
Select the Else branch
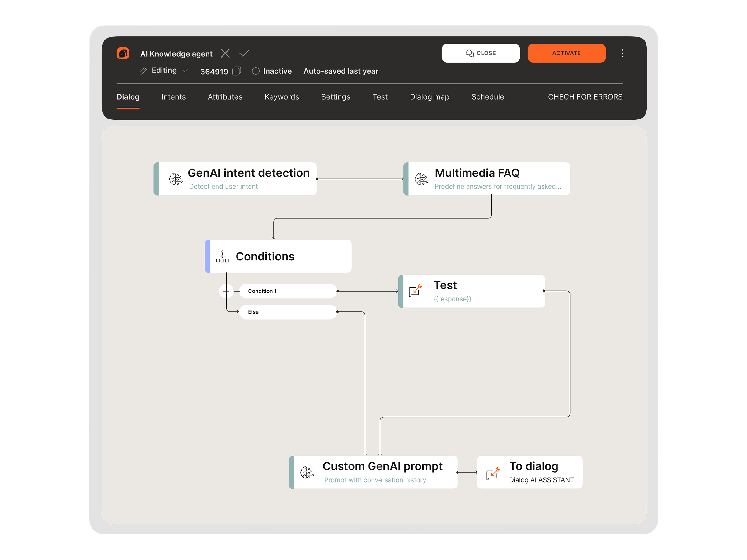coord(287,312)
